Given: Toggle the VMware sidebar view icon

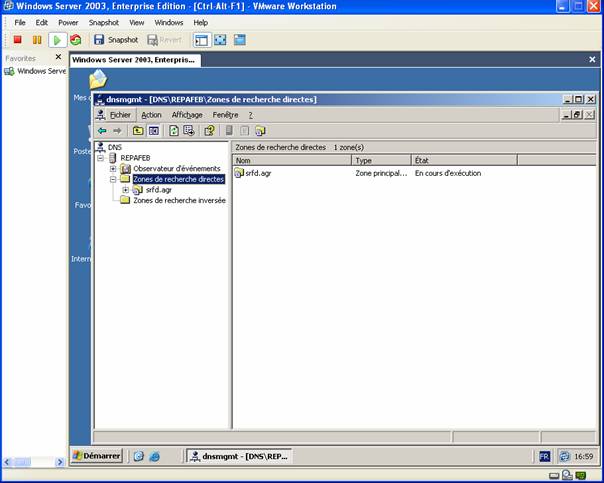Looking at the screenshot, I should pos(202,40).
